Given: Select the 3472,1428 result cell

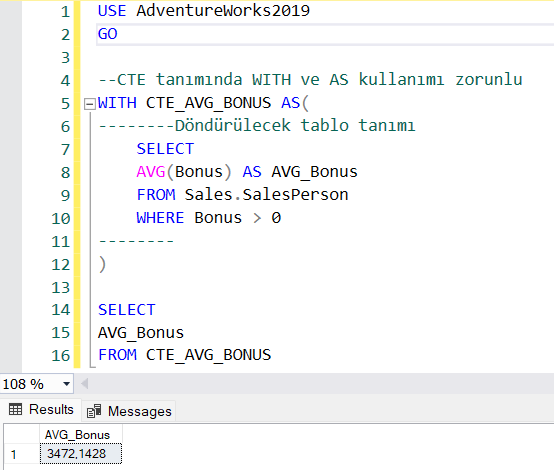Looking at the screenshot, I should (x=81, y=454).
